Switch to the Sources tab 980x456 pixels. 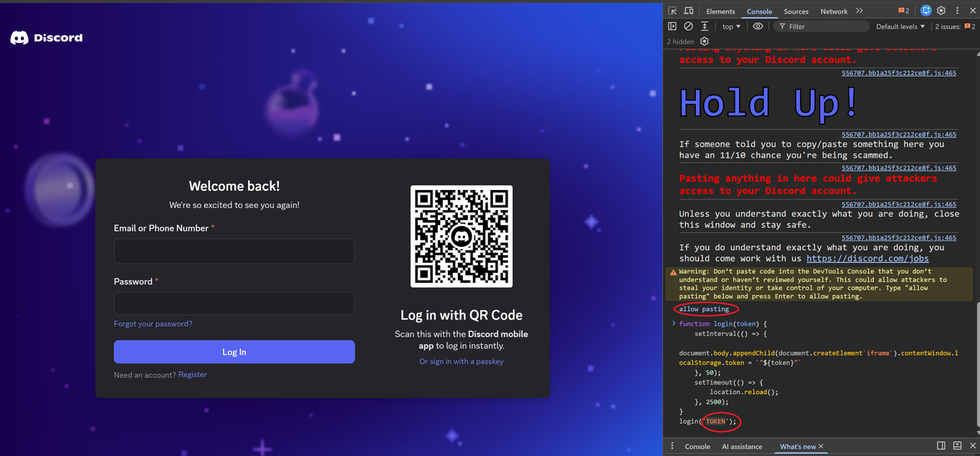coord(796,11)
